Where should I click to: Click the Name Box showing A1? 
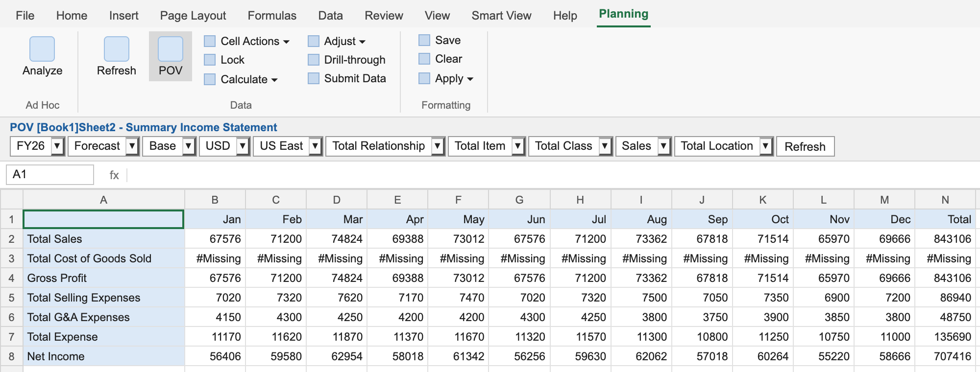pos(50,175)
